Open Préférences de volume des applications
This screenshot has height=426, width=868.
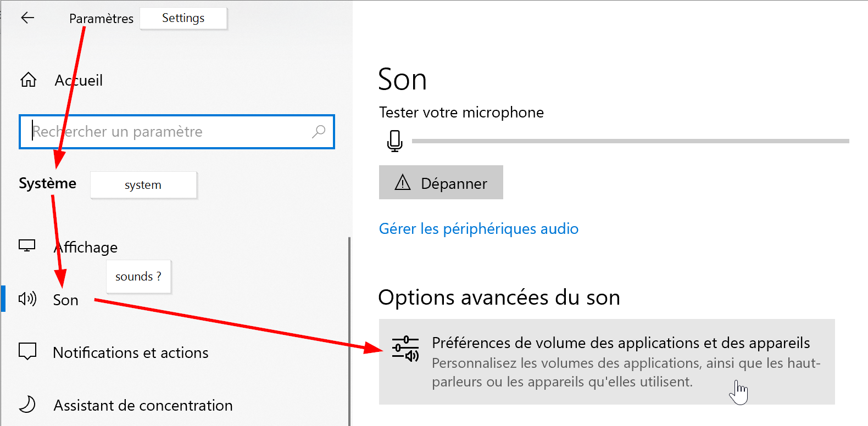607,362
